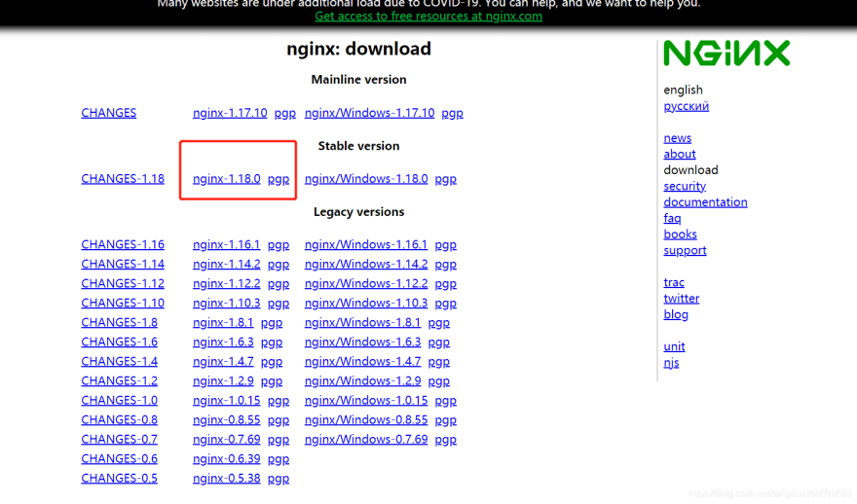Go to the support page
The height and width of the screenshot is (504, 857).
pyautogui.click(x=685, y=251)
